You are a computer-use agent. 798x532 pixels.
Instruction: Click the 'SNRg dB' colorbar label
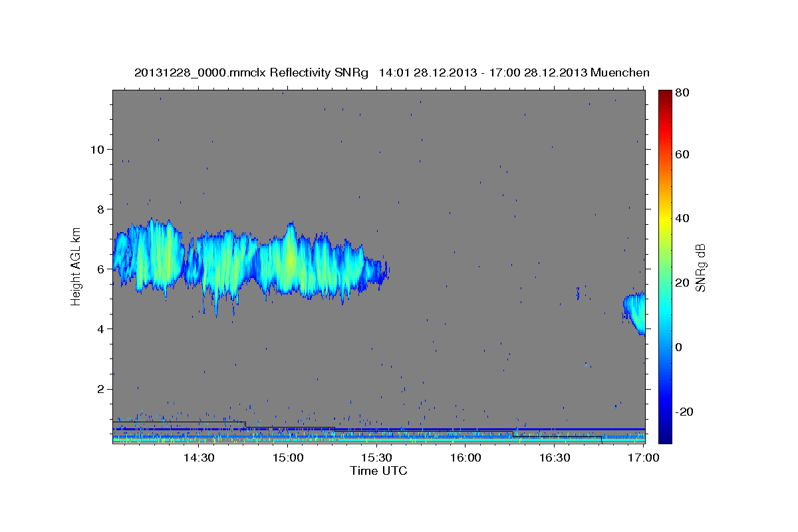coord(700,267)
